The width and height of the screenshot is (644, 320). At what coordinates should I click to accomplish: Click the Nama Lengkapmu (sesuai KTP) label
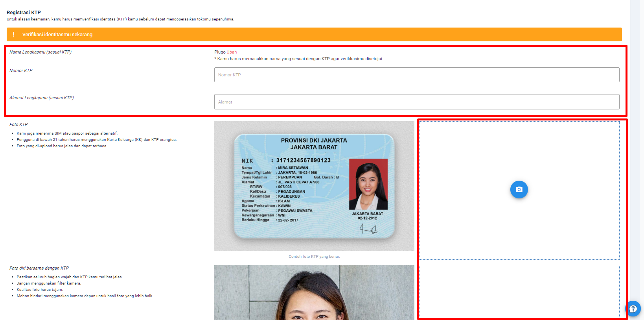(40, 52)
